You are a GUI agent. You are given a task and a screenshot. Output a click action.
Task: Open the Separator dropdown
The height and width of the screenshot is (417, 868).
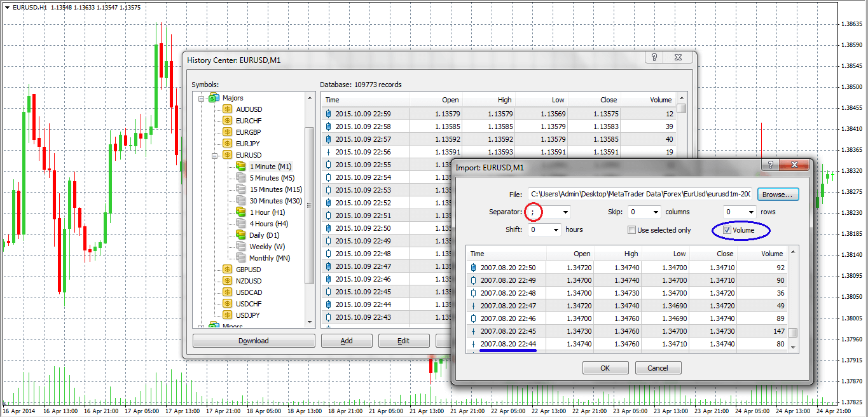click(565, 212)
